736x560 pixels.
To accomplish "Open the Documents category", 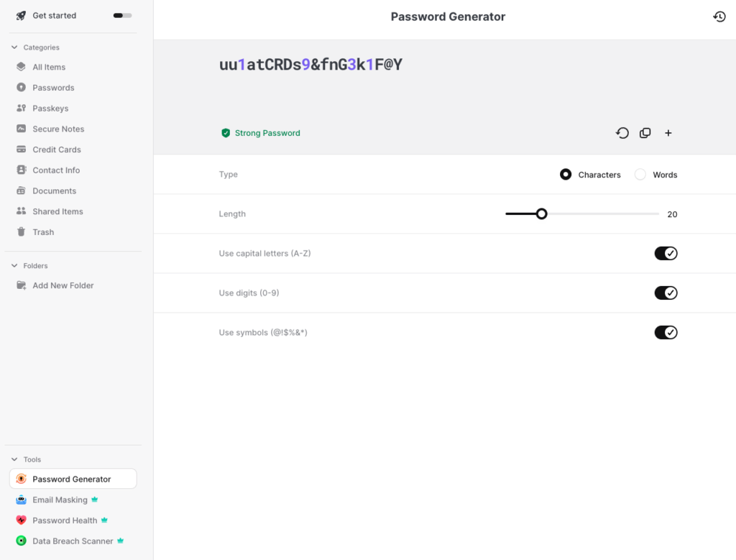I will point(55,191).
